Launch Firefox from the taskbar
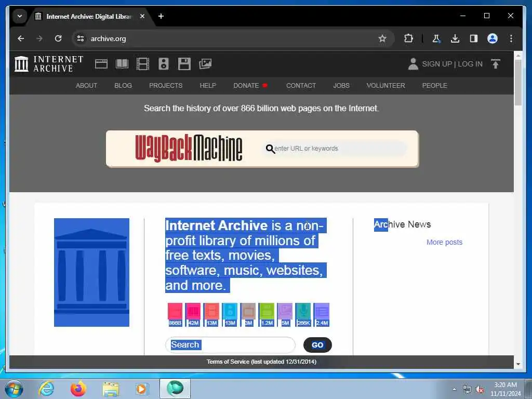The width and height of the screenshot is (532, 399). point(78,389)
